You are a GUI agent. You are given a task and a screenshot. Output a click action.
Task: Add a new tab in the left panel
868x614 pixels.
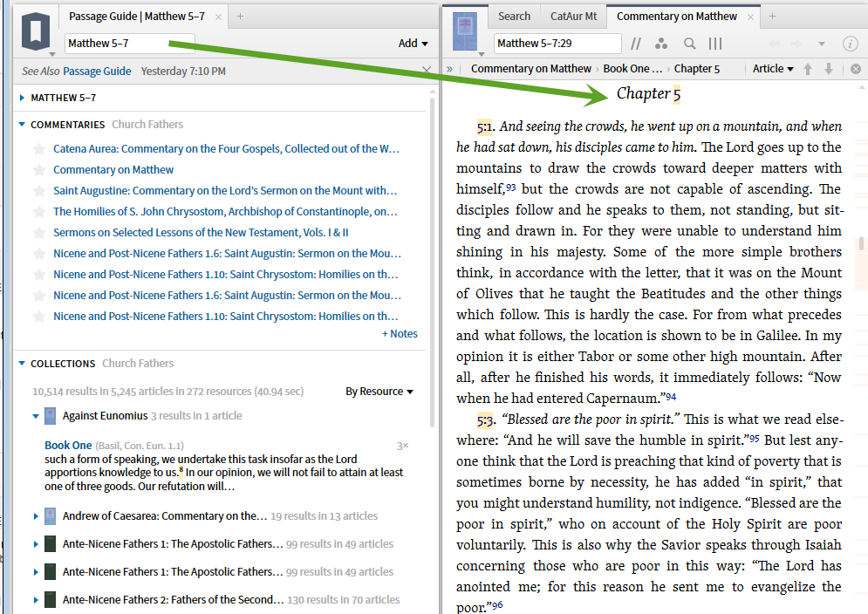tap(240, 17)
